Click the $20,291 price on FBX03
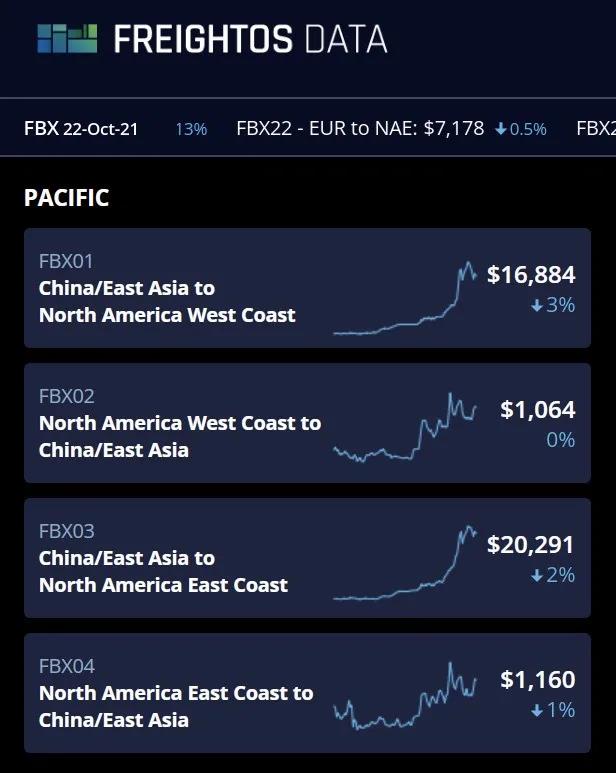Image resolution: width=616 pixels, height=773 pixels. (531, 544)
